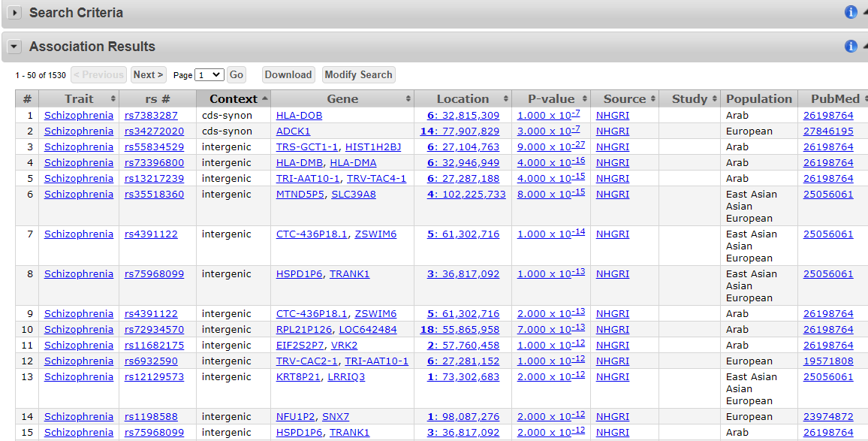The image size is (868, 441).
Task: Download the association results
Action: [288, 75]
